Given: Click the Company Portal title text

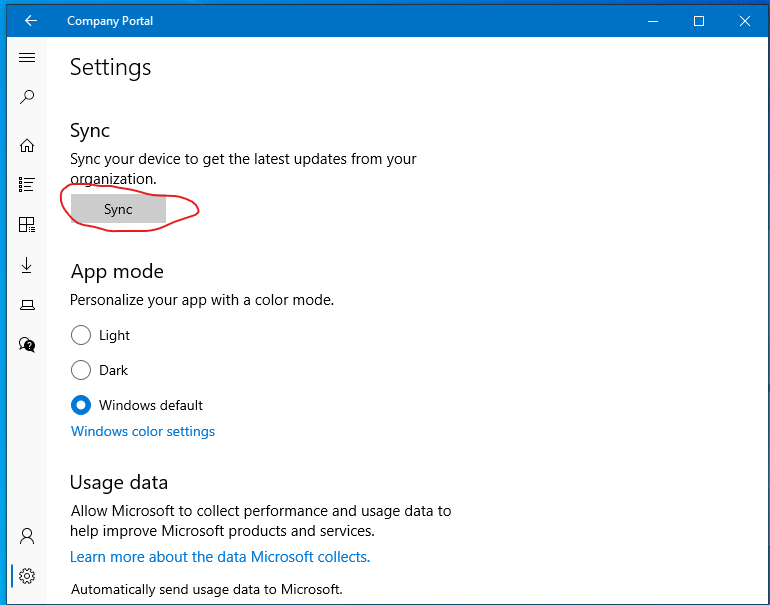Looking at the screenshot, I should coord(110,21).
